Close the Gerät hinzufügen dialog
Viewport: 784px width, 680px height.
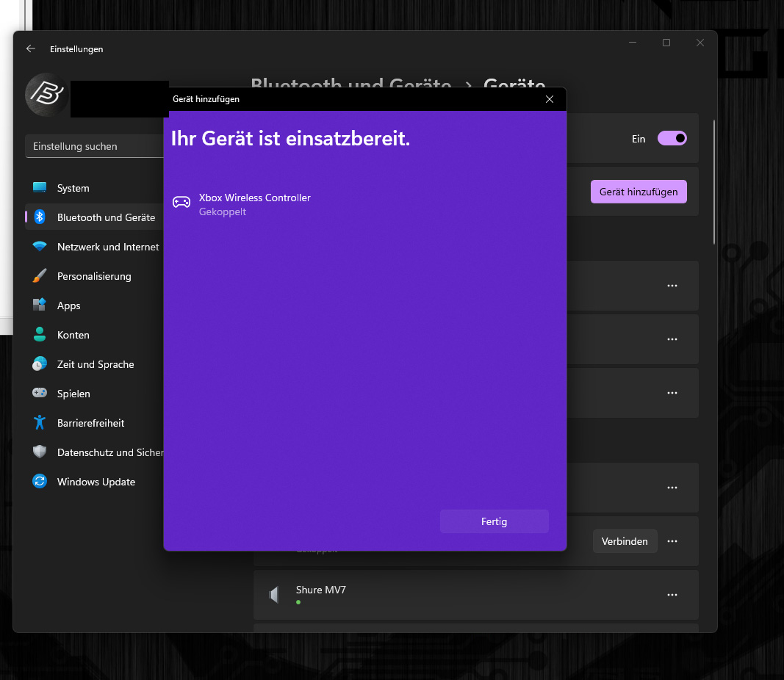(550, 99)
